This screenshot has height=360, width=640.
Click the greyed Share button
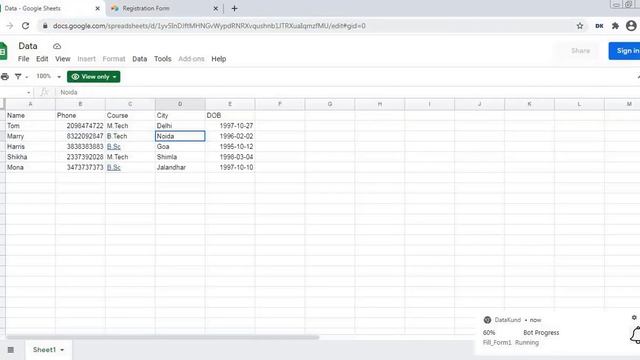[x=580, y=51]
